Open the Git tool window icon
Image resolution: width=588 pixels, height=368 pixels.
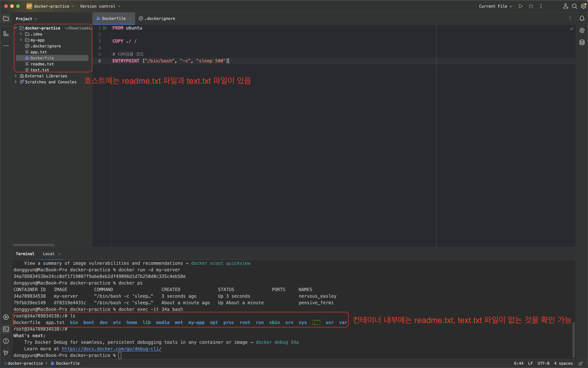pyautogui.click(x=6, y=353)
